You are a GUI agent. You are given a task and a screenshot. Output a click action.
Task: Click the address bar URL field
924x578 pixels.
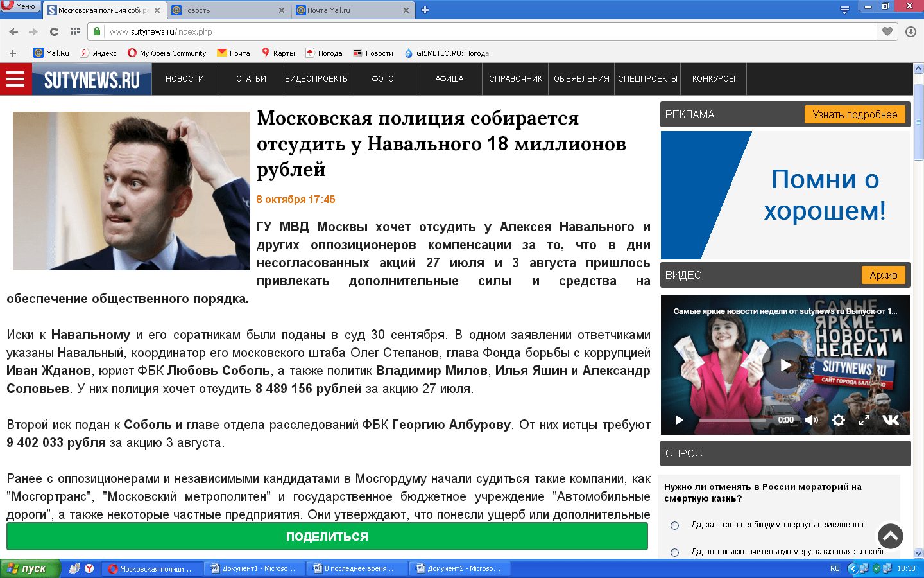(x=488, y=31)
